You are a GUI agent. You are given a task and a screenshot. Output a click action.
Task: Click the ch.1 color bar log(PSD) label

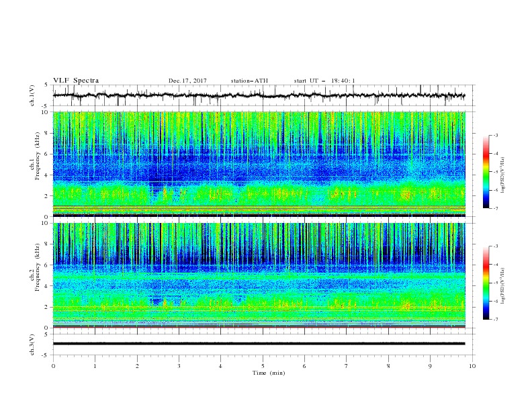point(503,175)
